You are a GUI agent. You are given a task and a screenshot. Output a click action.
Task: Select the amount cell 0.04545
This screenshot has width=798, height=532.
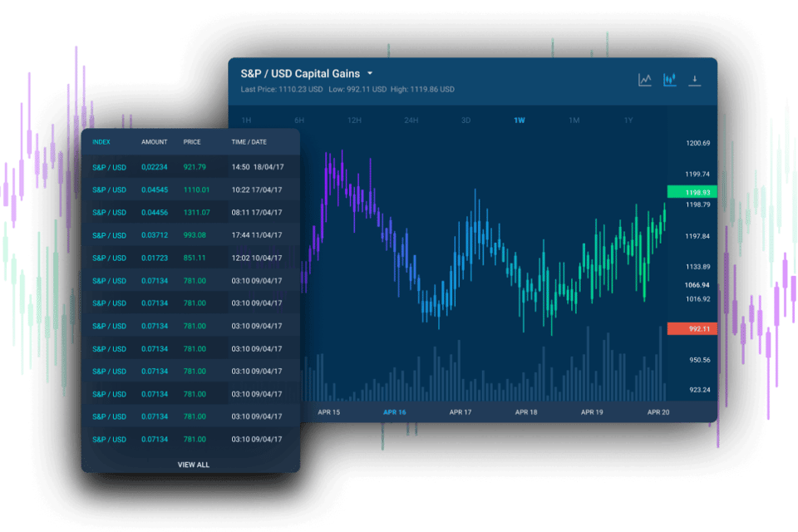pyautogui.click(x=155, y=190)
